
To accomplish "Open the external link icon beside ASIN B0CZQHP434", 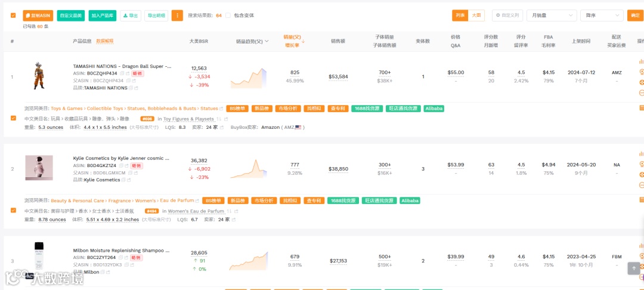I will pos(128,73).
